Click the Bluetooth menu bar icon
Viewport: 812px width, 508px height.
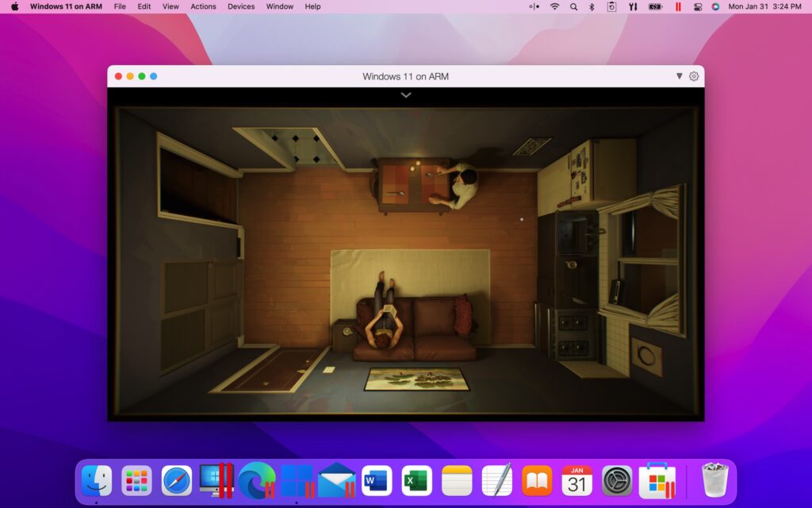(x=592, y=6)
